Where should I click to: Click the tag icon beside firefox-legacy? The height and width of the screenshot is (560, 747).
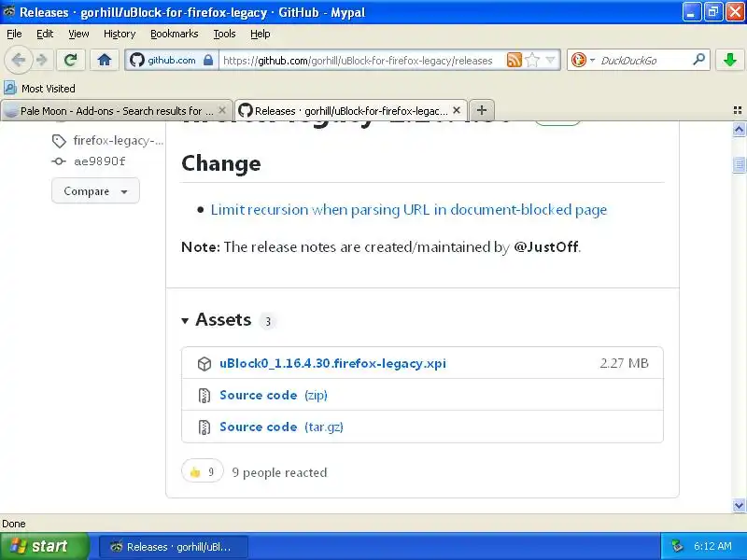pos(59,141)
